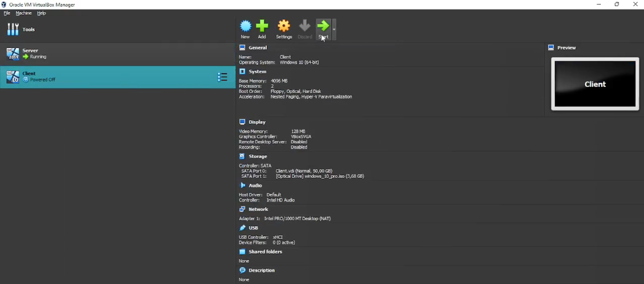
Task: Select Tools in the left sidebar
Action: coord(28,29)
